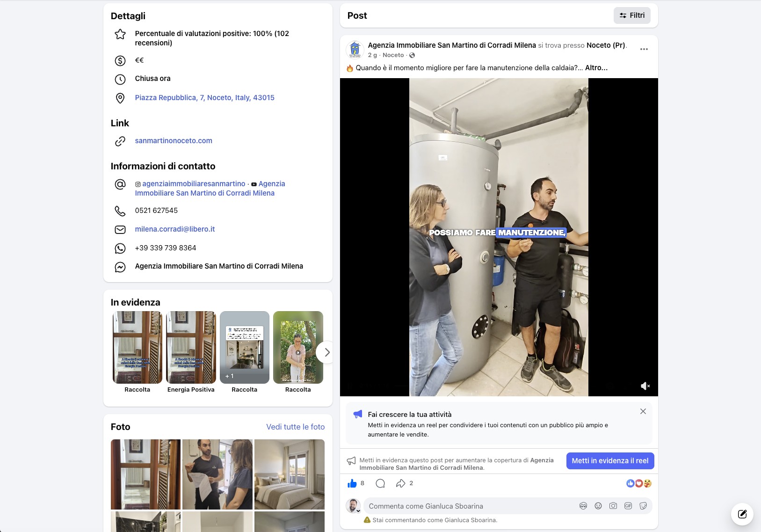
Task: Dismiss the 'Fai crescere la tua attività' banner
Action: pyautogui.click(x=643, y=411)
